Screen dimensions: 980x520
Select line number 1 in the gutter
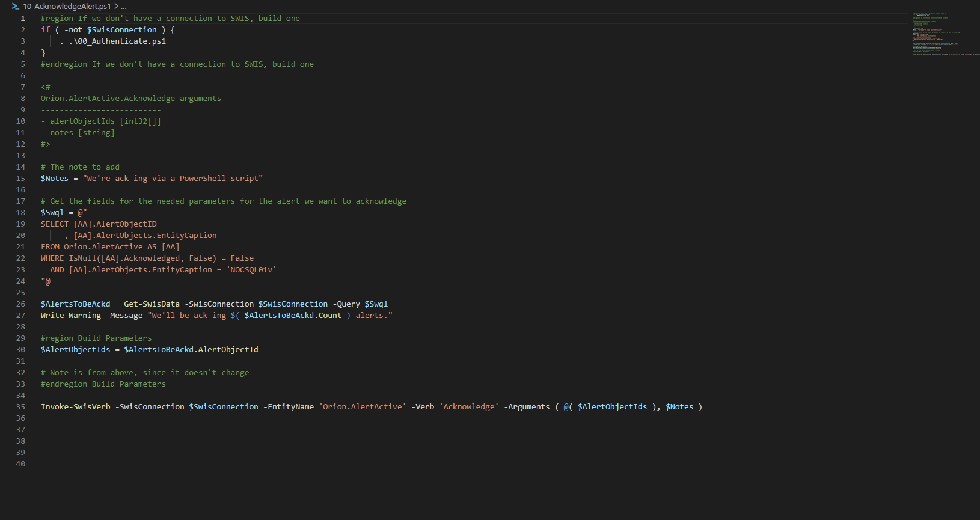[x=23, y=18]
